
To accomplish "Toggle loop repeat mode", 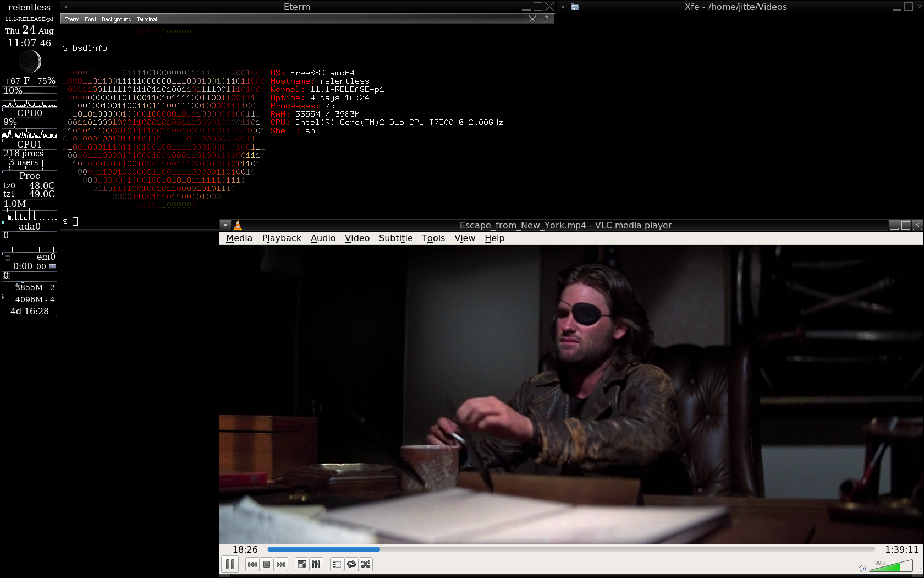I will click(351, 564).
